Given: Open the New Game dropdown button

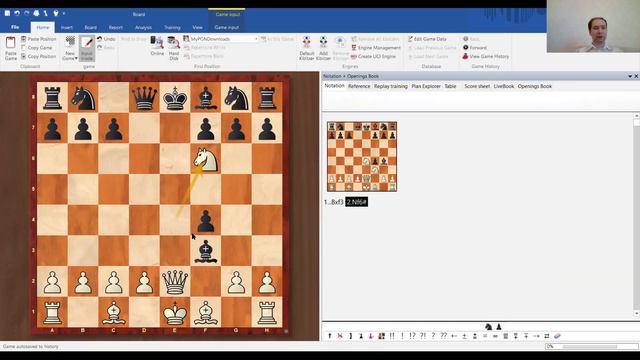Looking at the screenshot, I should 70,48.
